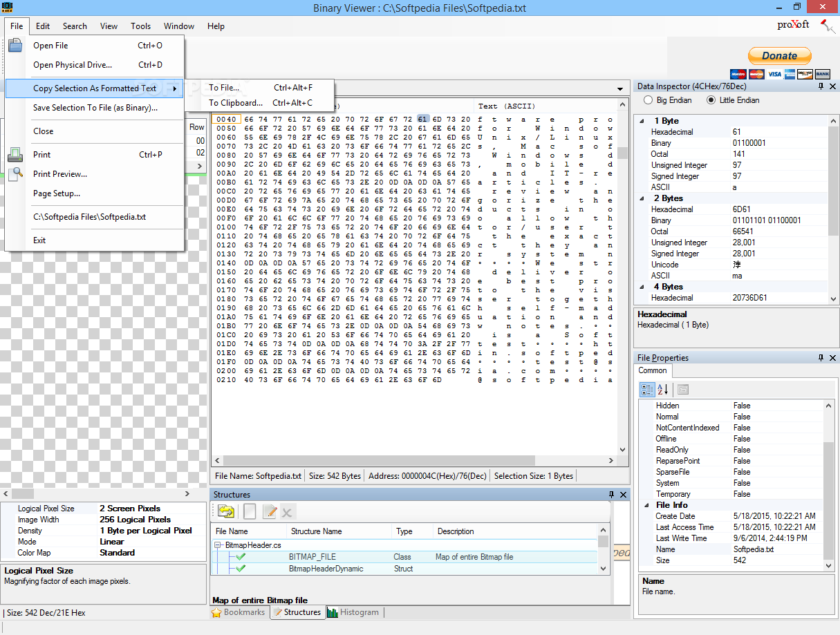Collapse the 2 Bytes section
Screen dimensions: 840x635
point(642,198)
